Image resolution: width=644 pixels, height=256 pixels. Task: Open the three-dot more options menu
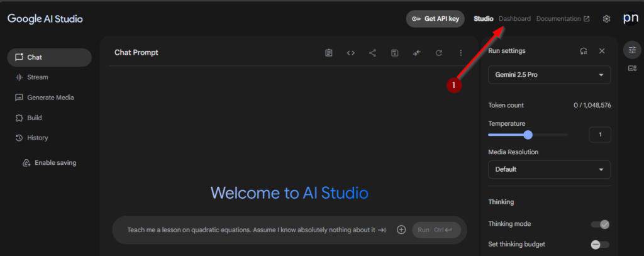pos(461,53)
